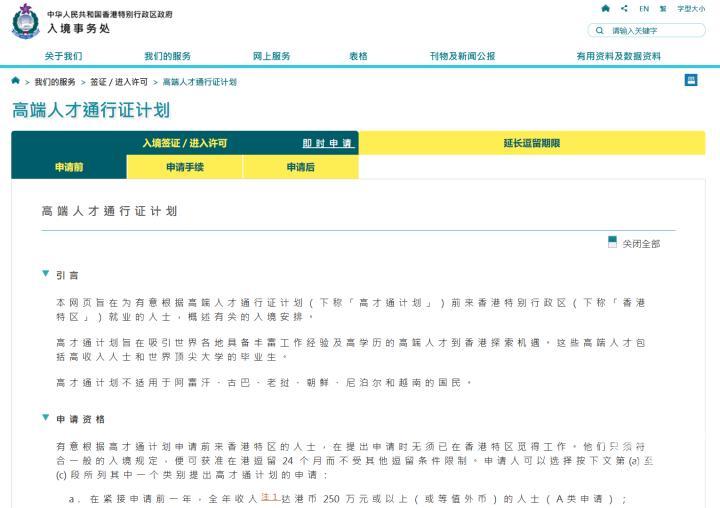Open the home icon in top utility bar
The height and width of the screenshot is (508, 720).
click(x=606, y=8)
